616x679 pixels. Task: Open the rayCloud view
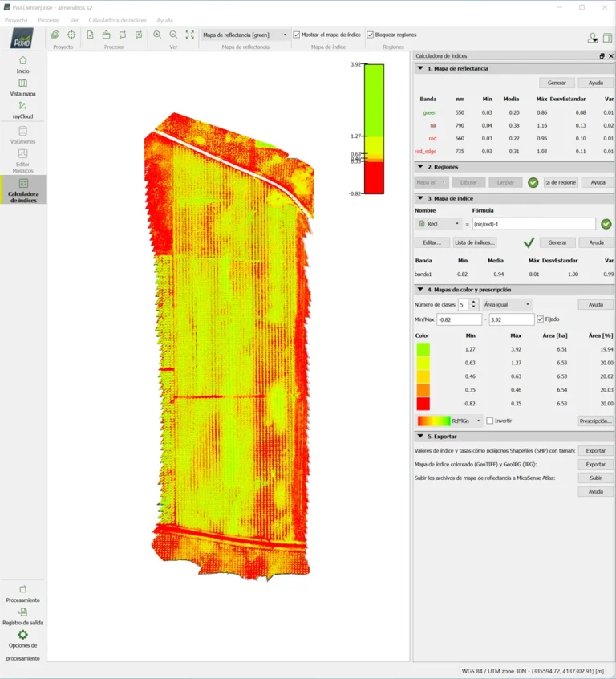23,110
